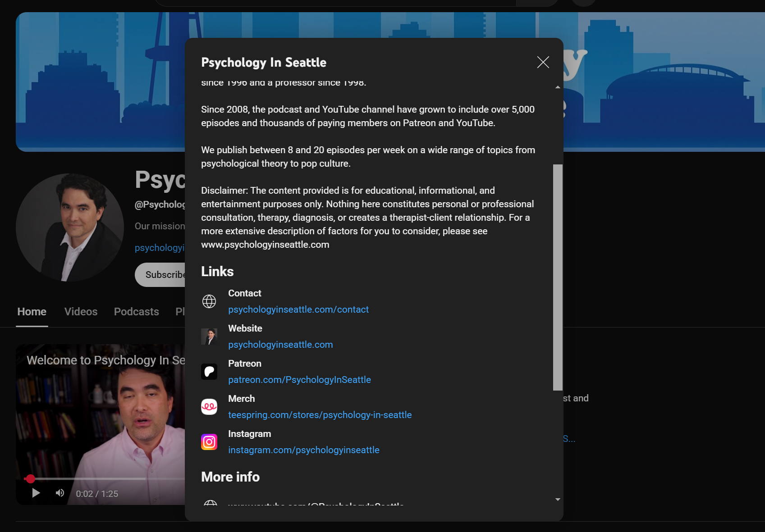
Task: Click the Patreon logo icon
Action: 209,372
